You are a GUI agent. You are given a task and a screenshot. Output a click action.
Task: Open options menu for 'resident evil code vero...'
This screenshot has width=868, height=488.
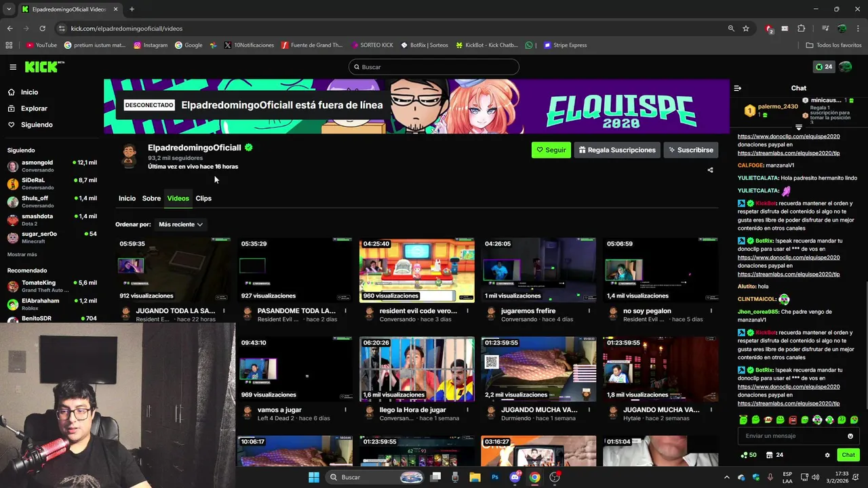(467, 311)
